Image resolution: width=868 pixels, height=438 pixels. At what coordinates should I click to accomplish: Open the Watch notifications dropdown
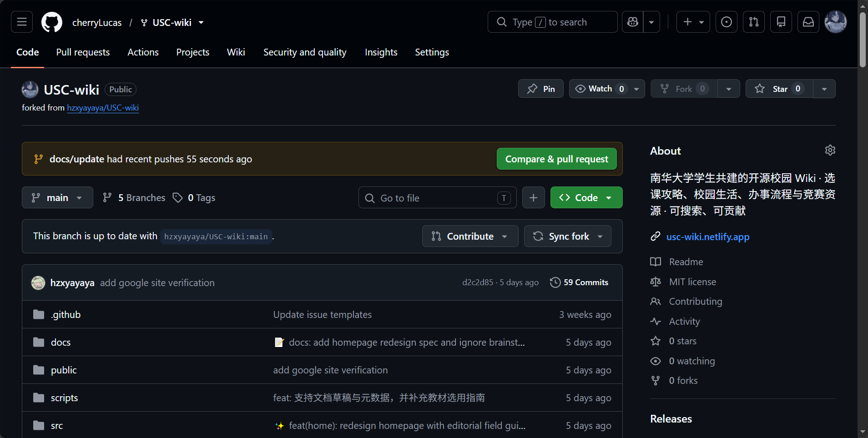(x=607, y=89)
